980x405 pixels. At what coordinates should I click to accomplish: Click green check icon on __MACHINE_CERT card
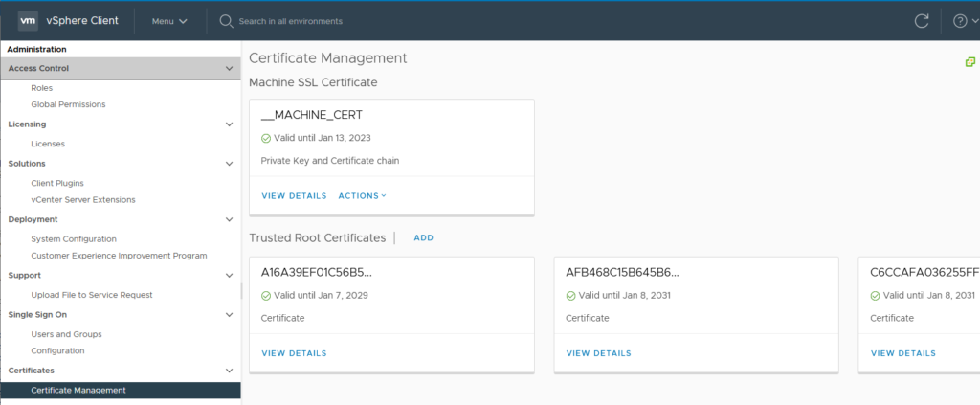[266, 138]
